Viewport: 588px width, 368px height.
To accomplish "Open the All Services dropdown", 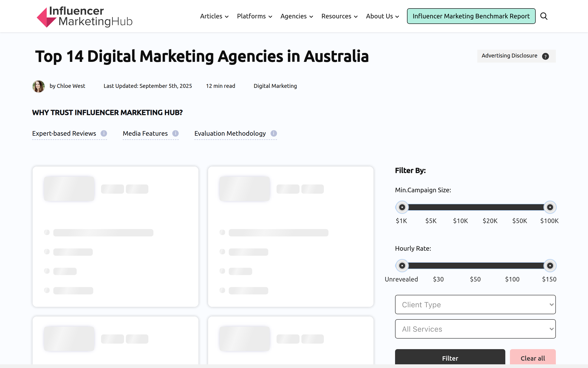I will point(475,329).
